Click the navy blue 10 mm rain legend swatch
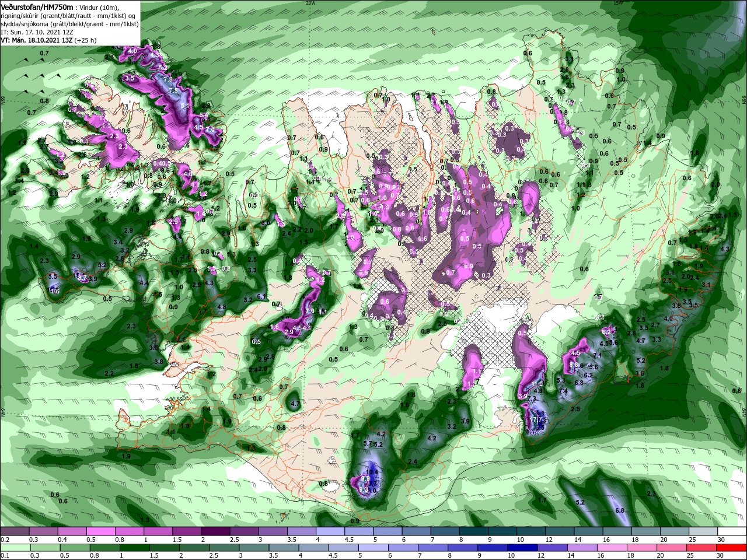The height and width of the screenshot is (560, 747). pyautogui.click(x=522, y=548)
